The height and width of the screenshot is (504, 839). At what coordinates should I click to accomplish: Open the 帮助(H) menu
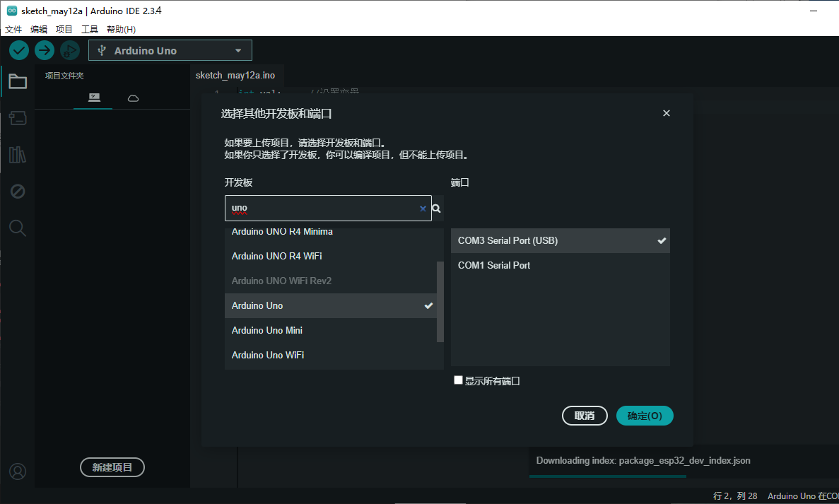[x=121, y=29]
